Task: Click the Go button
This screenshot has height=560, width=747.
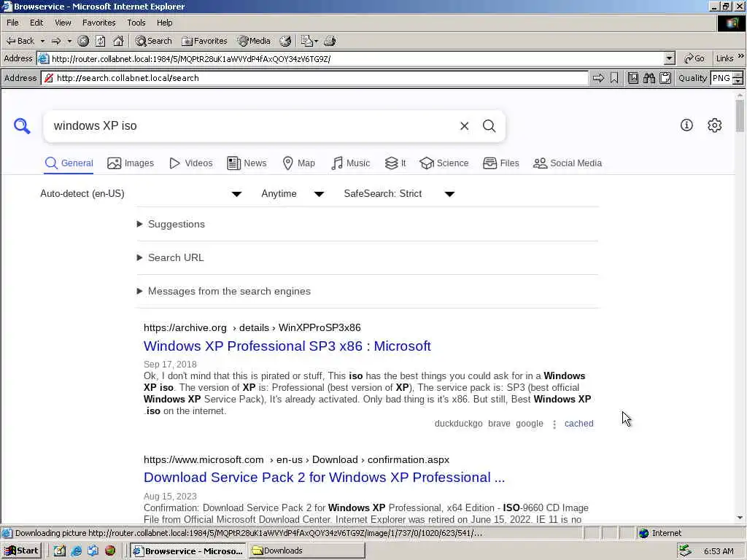Action: (x=694, y=58)
